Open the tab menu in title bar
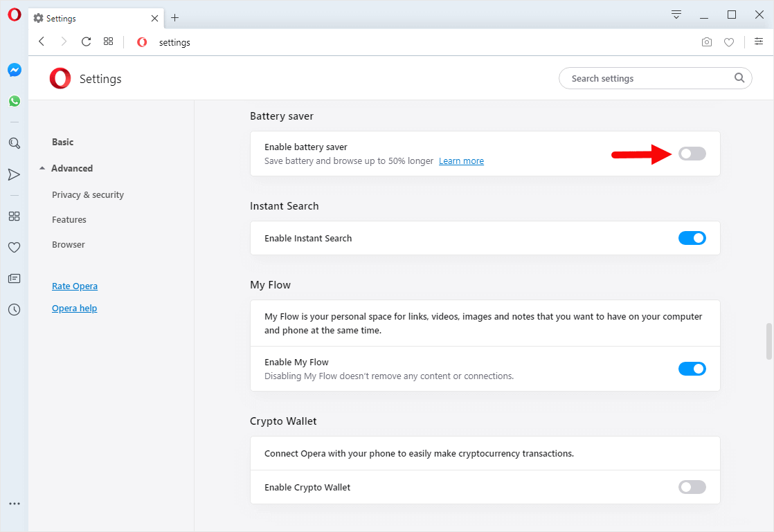The image size is (774, 532). pyautogui.click(x=676, y=15)
